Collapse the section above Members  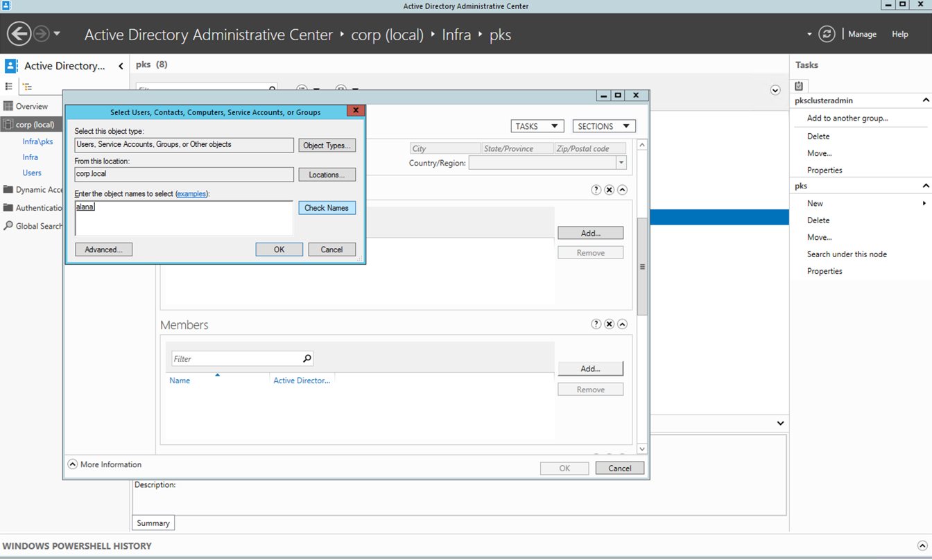coord(622,190)
